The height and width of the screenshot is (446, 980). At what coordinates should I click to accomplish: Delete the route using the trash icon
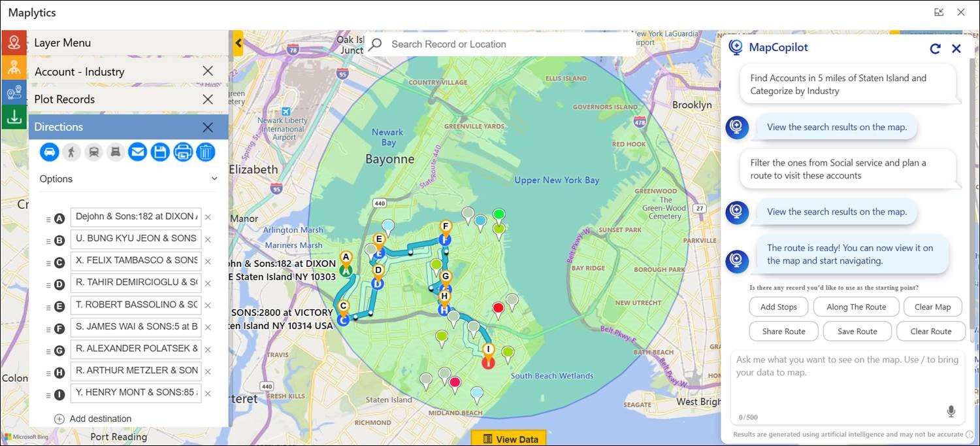click(205, 152)
